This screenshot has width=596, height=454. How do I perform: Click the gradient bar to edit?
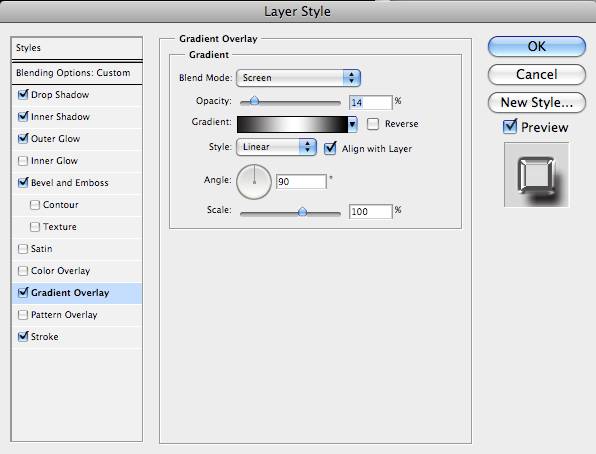(x=292, y=124)
